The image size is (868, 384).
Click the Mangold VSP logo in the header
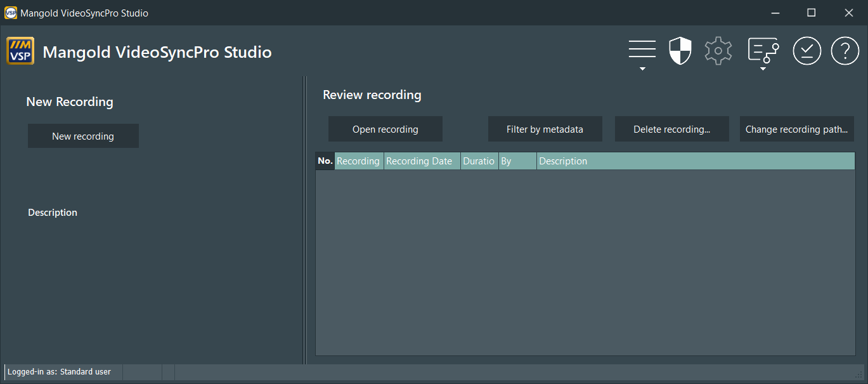click(20, 51)
